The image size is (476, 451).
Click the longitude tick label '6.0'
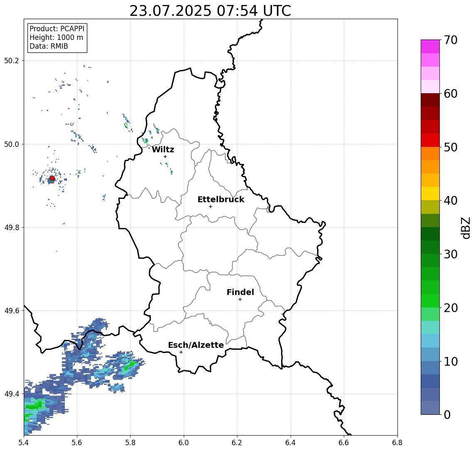pos(184,443)
